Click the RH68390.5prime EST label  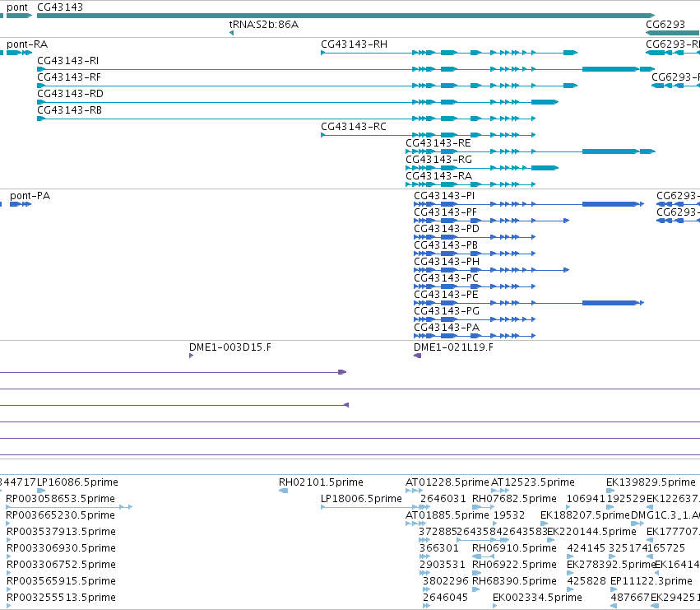[514, 581]
